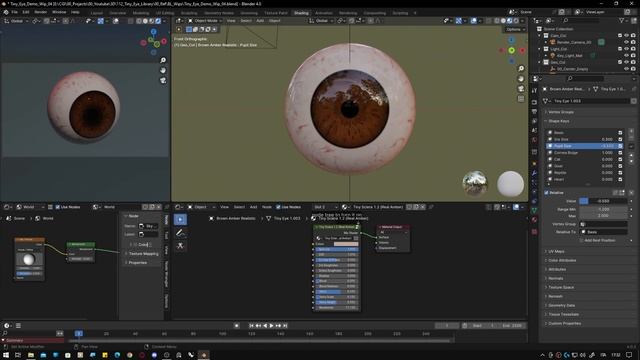This screenshot has width=640, height=360.
Task: Click the zoom magnifier in main viewport
Action: tap(521, 69)
